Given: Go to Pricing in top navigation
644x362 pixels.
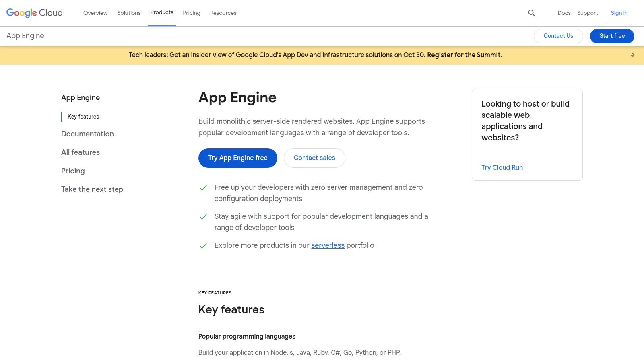Looking at the screenshot, I should (x=191, y=13).
